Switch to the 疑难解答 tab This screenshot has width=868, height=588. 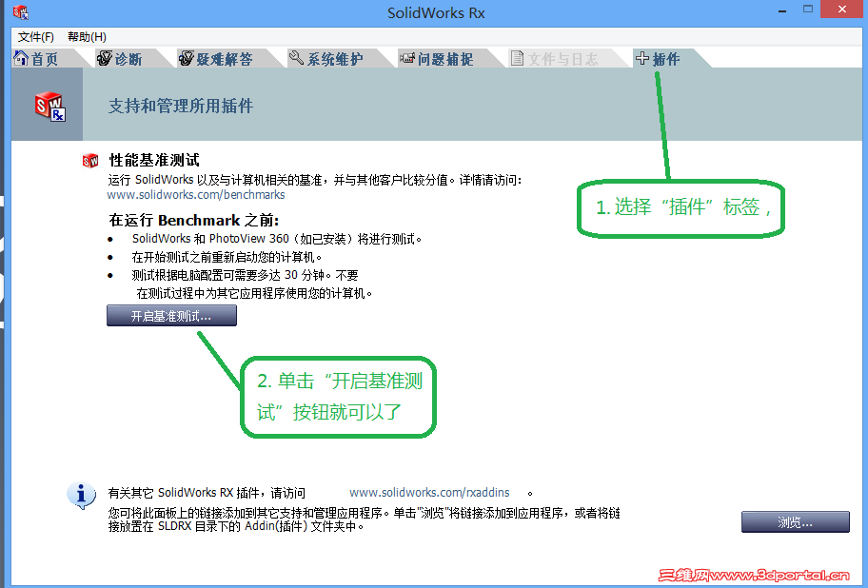pos(225,59)
